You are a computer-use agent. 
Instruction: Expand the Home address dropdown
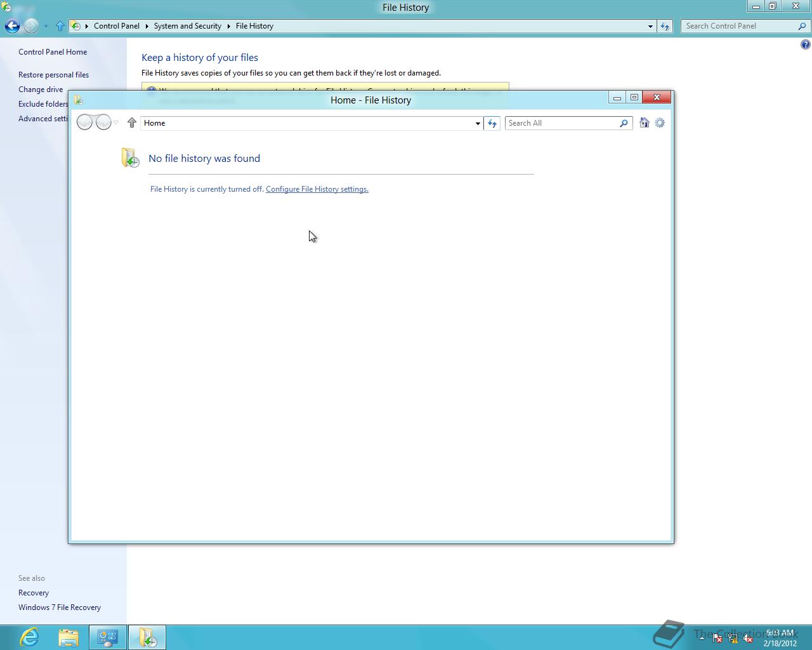tap(478, 123)
